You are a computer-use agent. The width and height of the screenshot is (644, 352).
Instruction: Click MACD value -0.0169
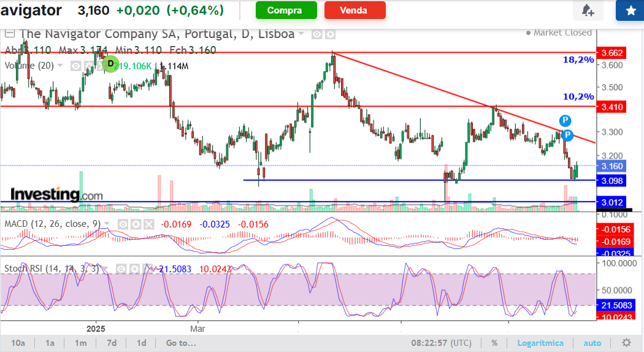[x=176, y=224]
